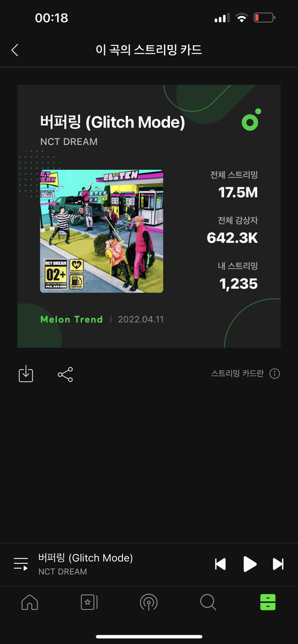The image size is (298, 644).
Task: Download the streaming card image
Action: [x=26, y=374]
